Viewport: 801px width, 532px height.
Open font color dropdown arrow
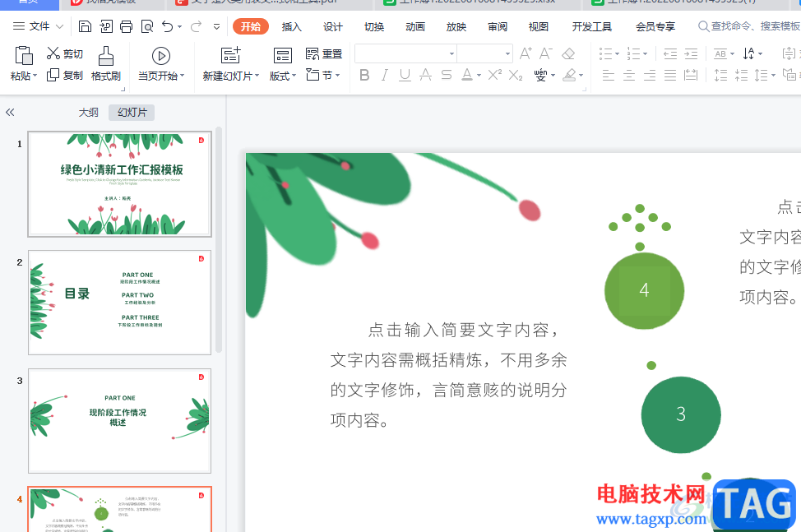(479, 76)
